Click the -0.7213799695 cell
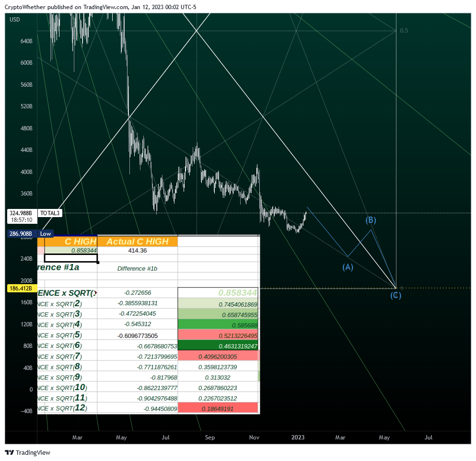The height and width of the screenshot is (461, 476). click(138, 357)
